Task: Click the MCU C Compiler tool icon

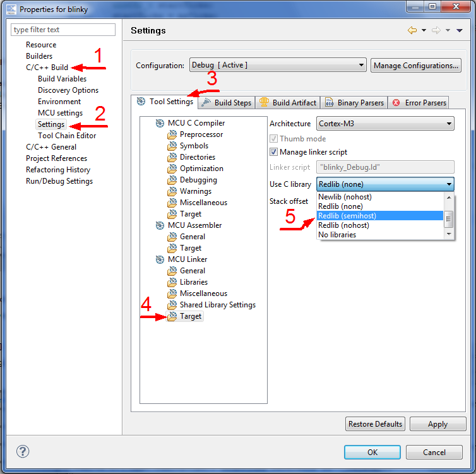Action: [x=160, y=123]
